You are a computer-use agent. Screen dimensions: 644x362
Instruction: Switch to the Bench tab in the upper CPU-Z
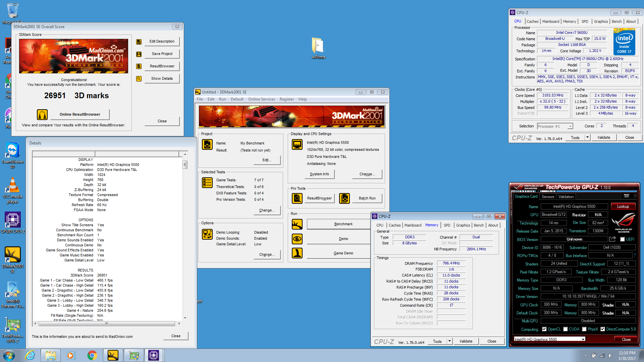click(x=616, y=21)
